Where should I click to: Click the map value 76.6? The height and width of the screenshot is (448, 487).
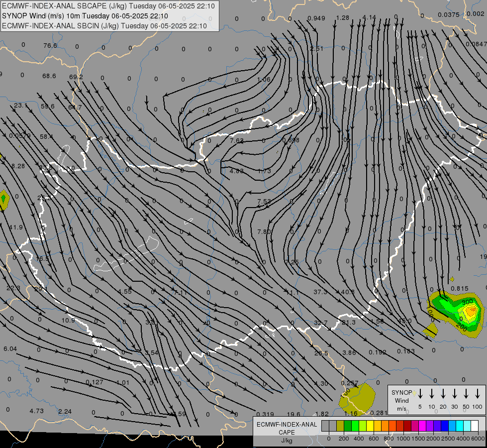point(50,46)
